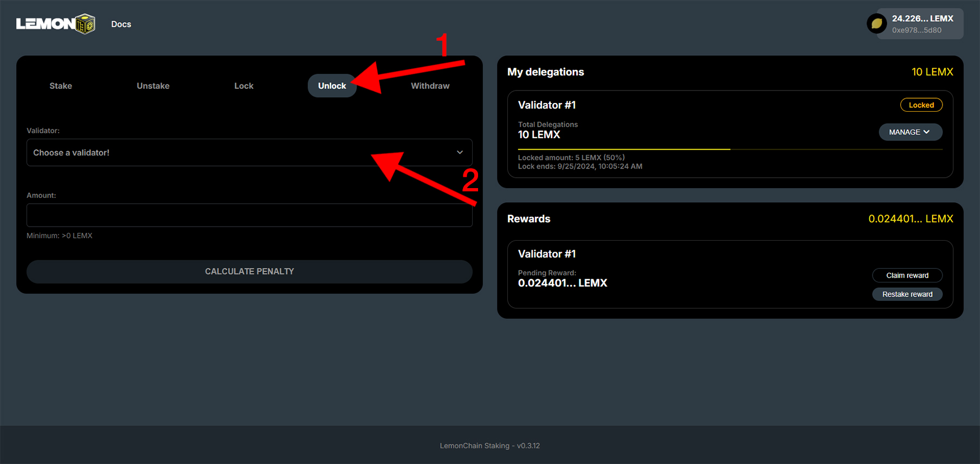Open the Lock tab
The height and width of the screenshot is (464, 980).
(244, 86)
